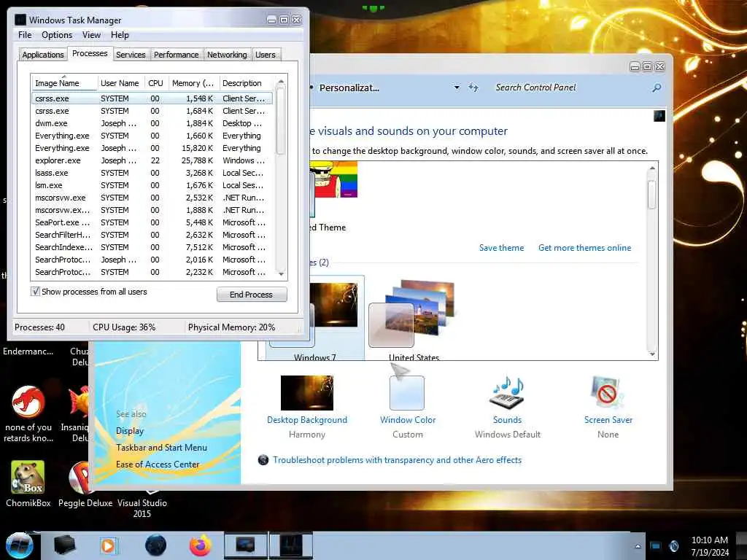The image size is (747, 560).
Task: Select the lsass.exe process row
Action: (152, 173)
